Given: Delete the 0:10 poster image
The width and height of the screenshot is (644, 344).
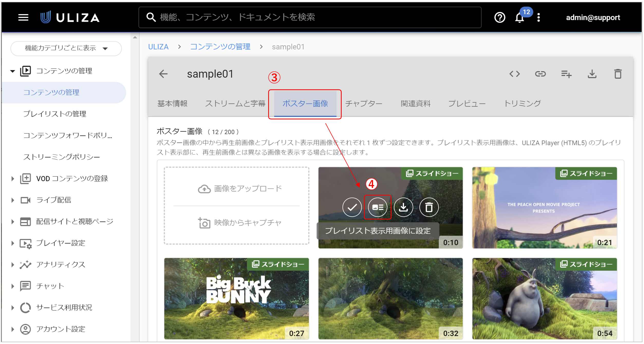Looking at the screenshot, I should [429, 207].
